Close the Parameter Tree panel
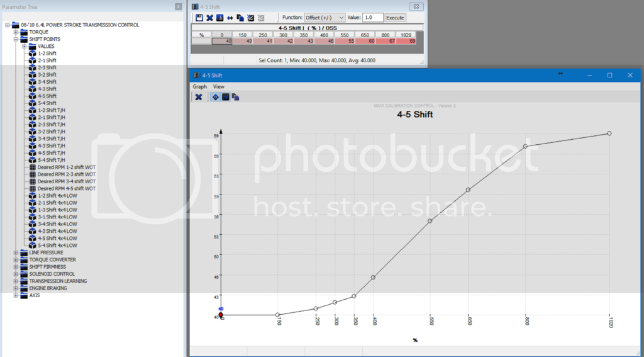Screen dimensions: 644x357 (178, 6)
